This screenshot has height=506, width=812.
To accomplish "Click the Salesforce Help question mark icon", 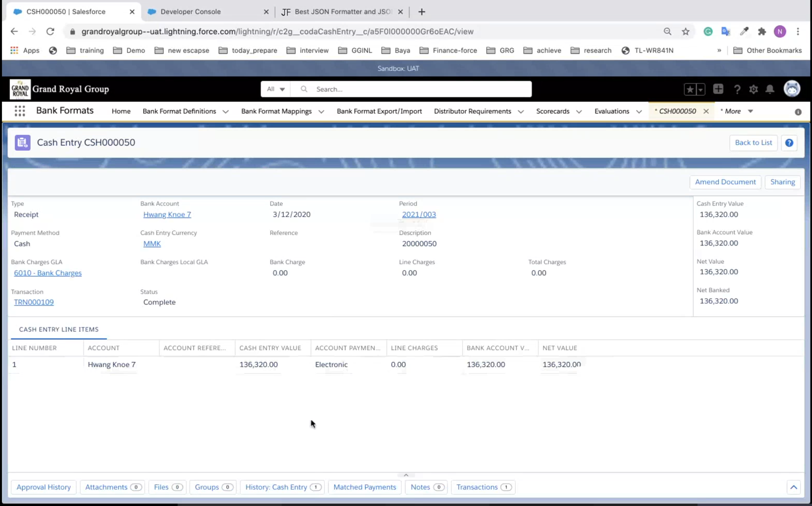I will tap(737, 89).
